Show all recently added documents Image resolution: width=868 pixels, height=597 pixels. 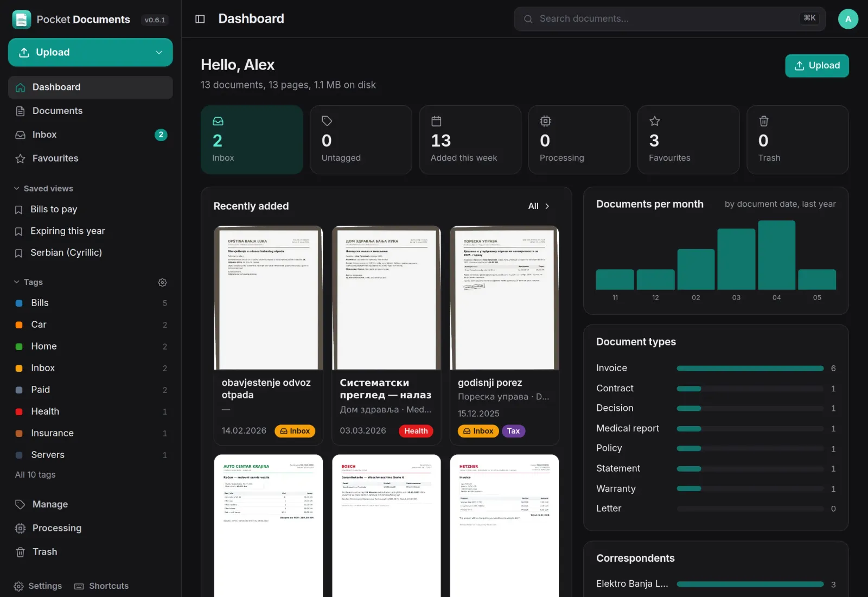click(539, 206)
